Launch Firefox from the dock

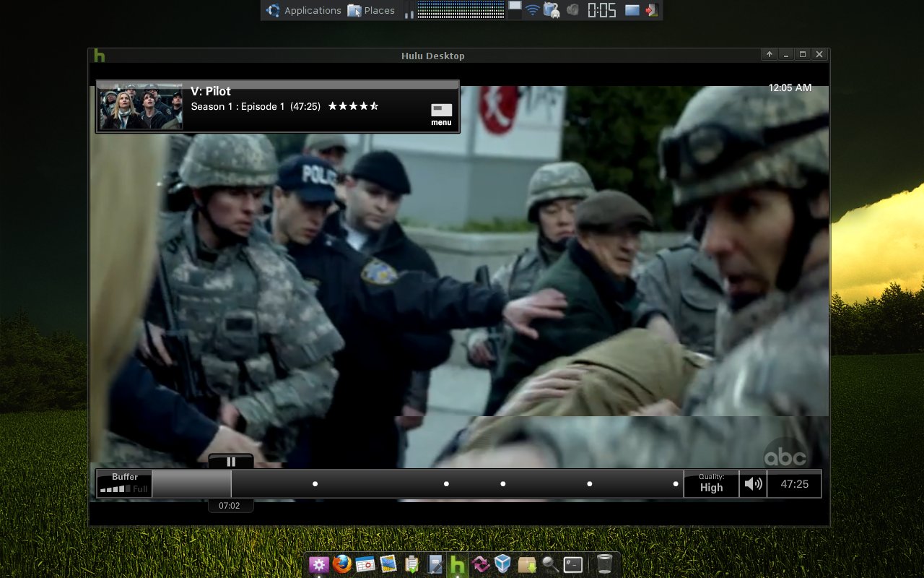pos(342,564)
